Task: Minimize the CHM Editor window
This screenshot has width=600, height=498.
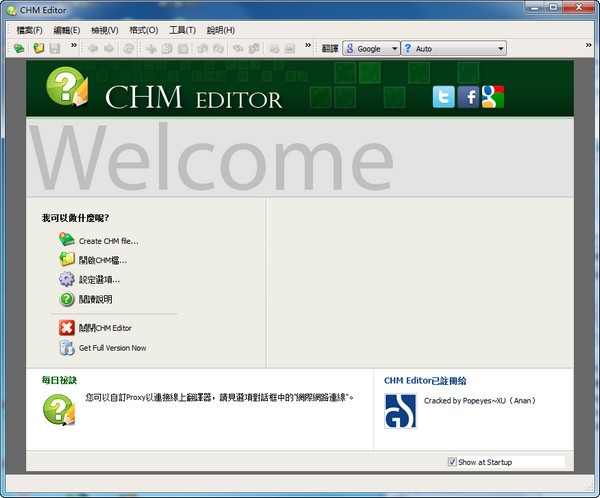Action: click(535, 7)
